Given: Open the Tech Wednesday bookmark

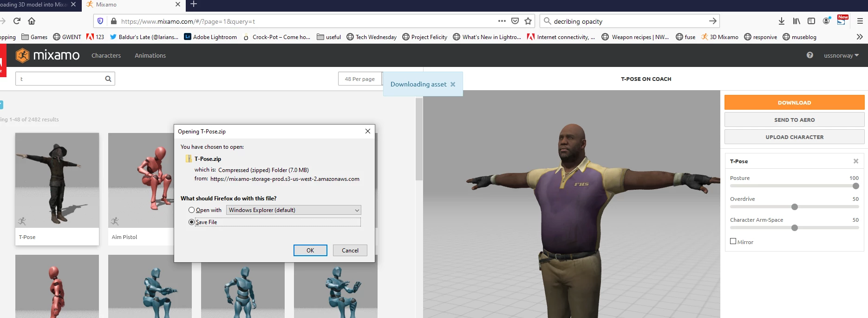Looking at the screenshot, I should (x=372, y=37).
